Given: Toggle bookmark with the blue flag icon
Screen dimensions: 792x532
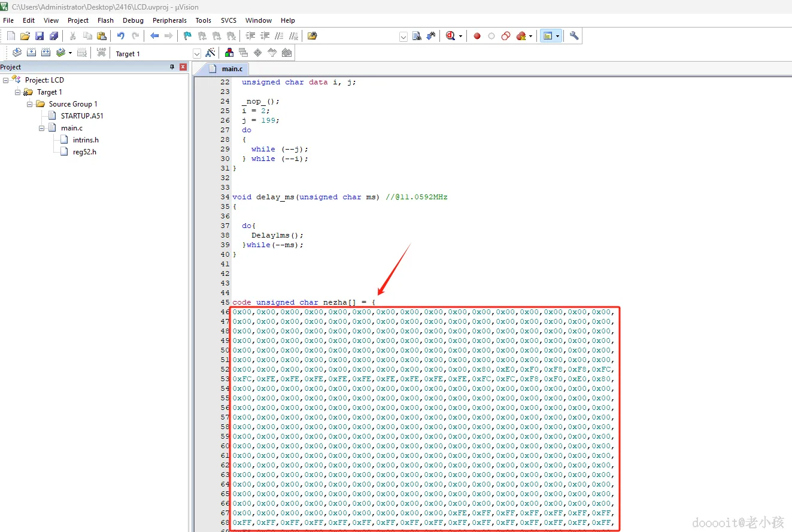Looking at the screenshot, I should click(187, 36).
